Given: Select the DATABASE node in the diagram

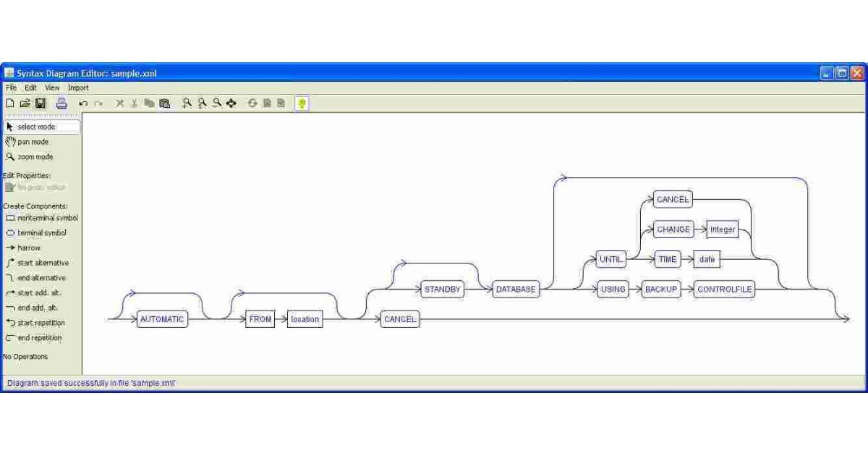Looking at the screenshot, I should pos(516,290).
